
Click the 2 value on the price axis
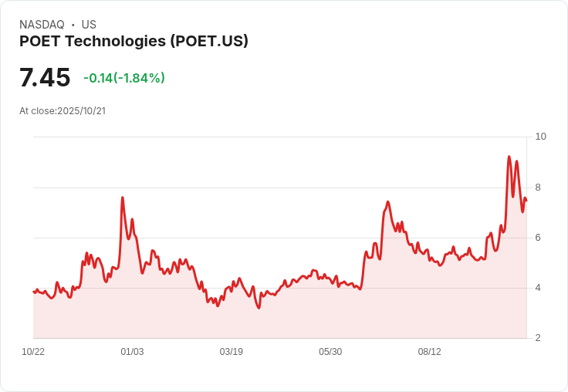[538, 338]
